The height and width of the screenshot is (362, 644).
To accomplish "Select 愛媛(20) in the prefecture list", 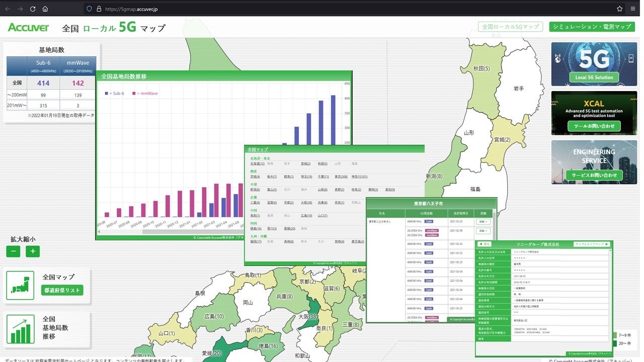I will pos(291,229).
